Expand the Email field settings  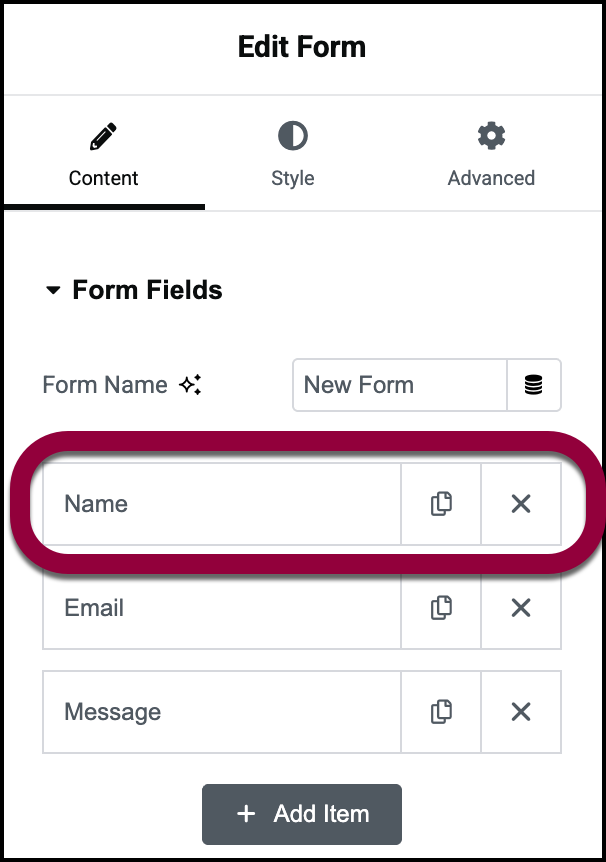click(x=220, y=607)
